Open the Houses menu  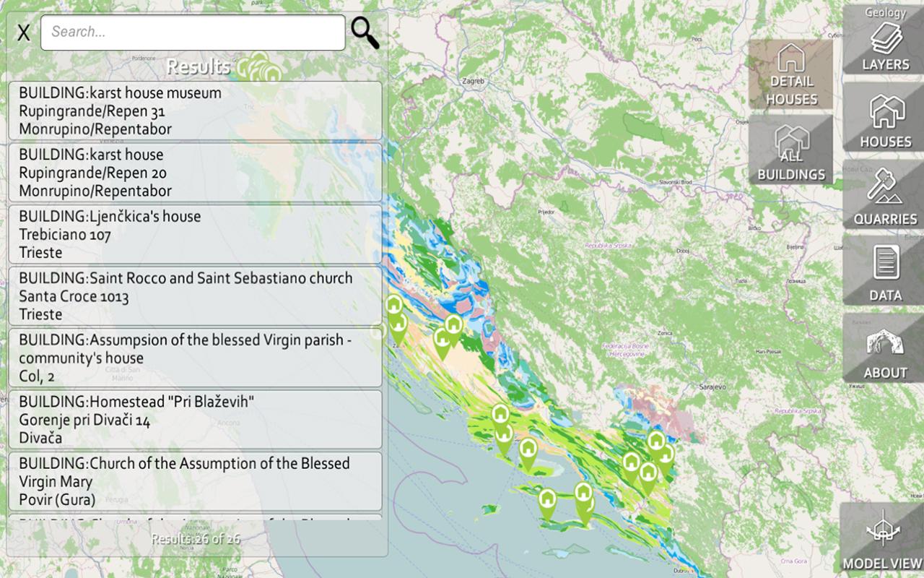point(885,117)
